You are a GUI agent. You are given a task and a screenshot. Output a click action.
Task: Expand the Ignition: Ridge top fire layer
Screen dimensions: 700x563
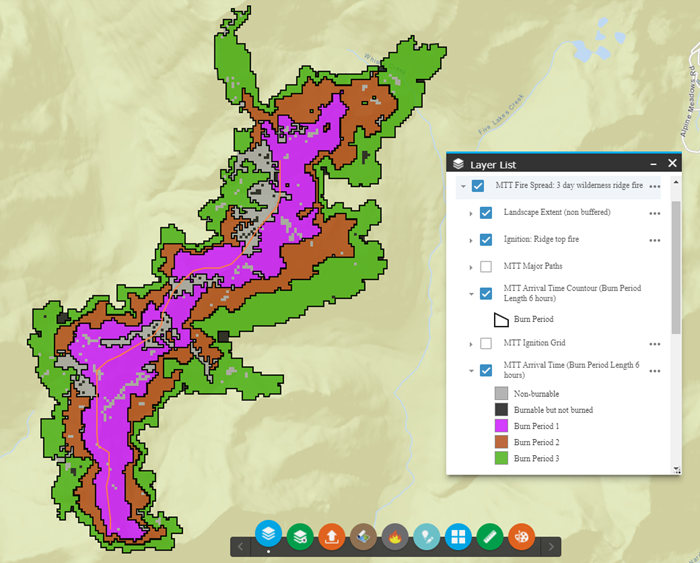tap(471, 240)
